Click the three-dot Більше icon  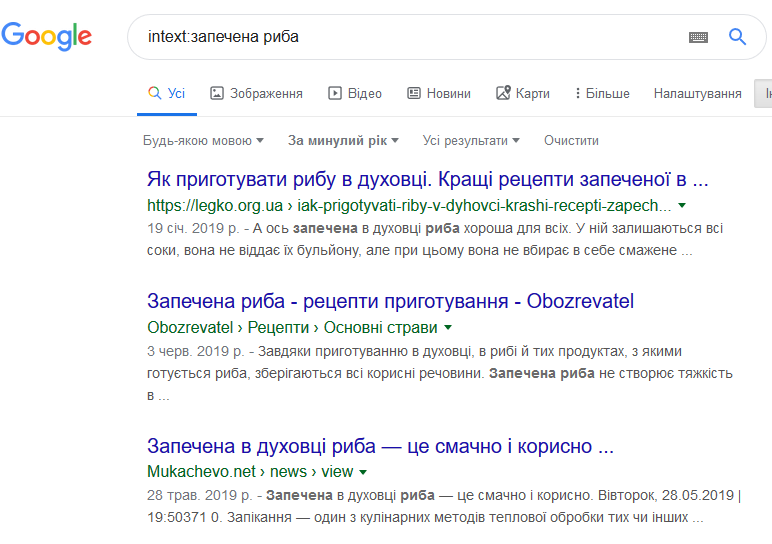pyautogui.click(x=578, y=93)
